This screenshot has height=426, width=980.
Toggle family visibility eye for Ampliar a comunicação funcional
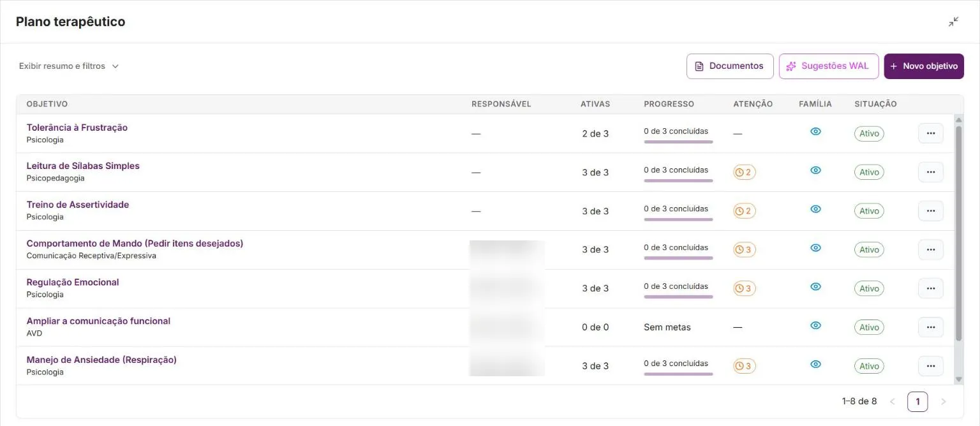click(815, 325)
